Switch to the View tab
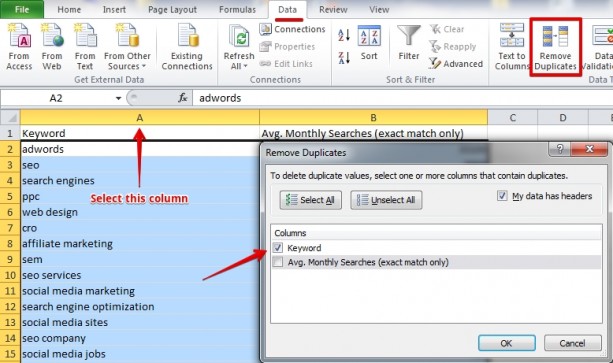The width and height of the screenshot is (613, 363). [379, 9]
